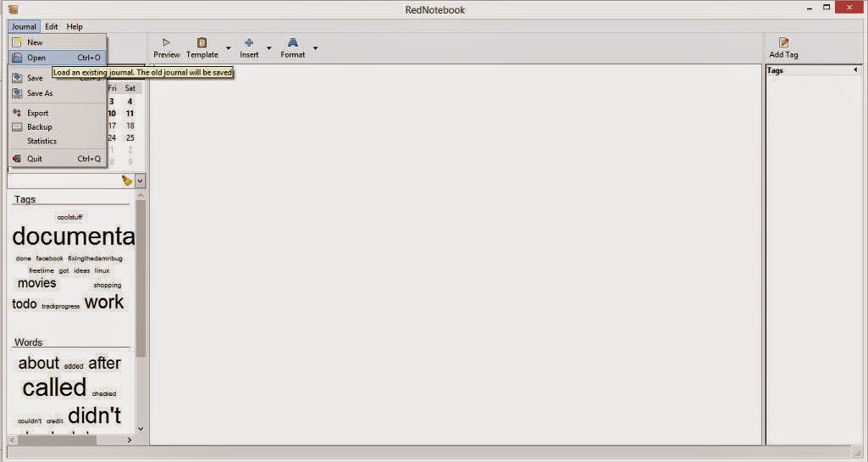
Task: Click the Template clipboard icon
Action: click(202, 42)
